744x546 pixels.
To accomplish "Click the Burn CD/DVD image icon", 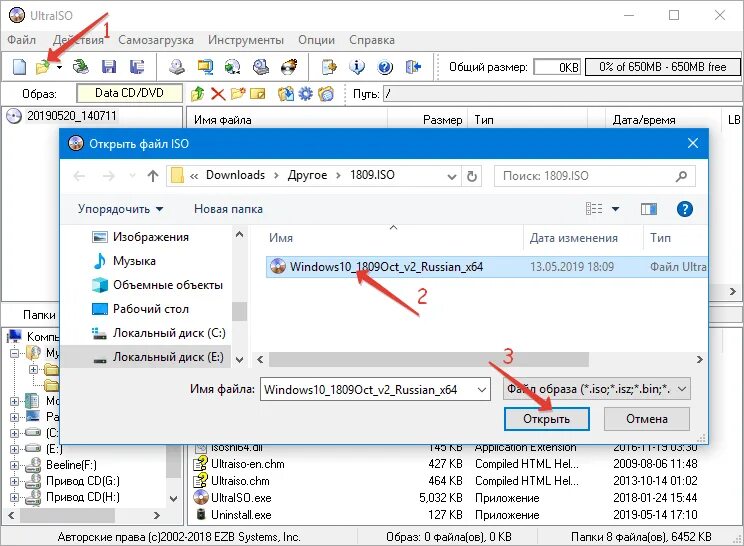I will pos(289,67).
